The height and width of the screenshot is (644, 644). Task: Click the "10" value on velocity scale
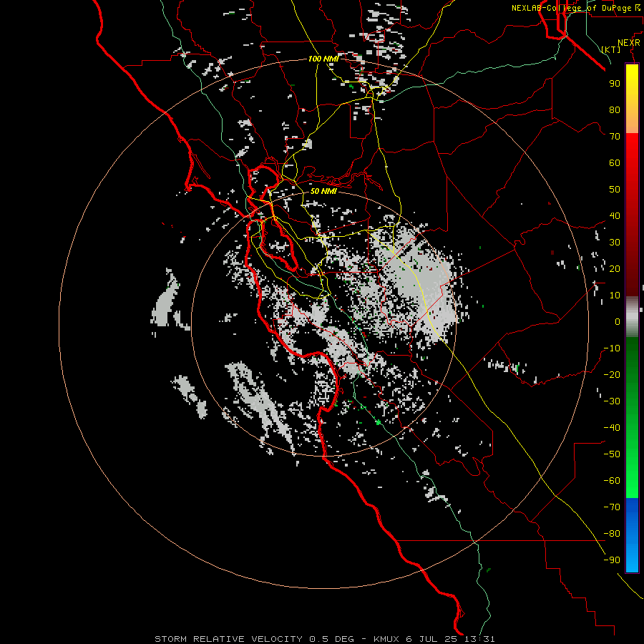[x=615, y=296]
